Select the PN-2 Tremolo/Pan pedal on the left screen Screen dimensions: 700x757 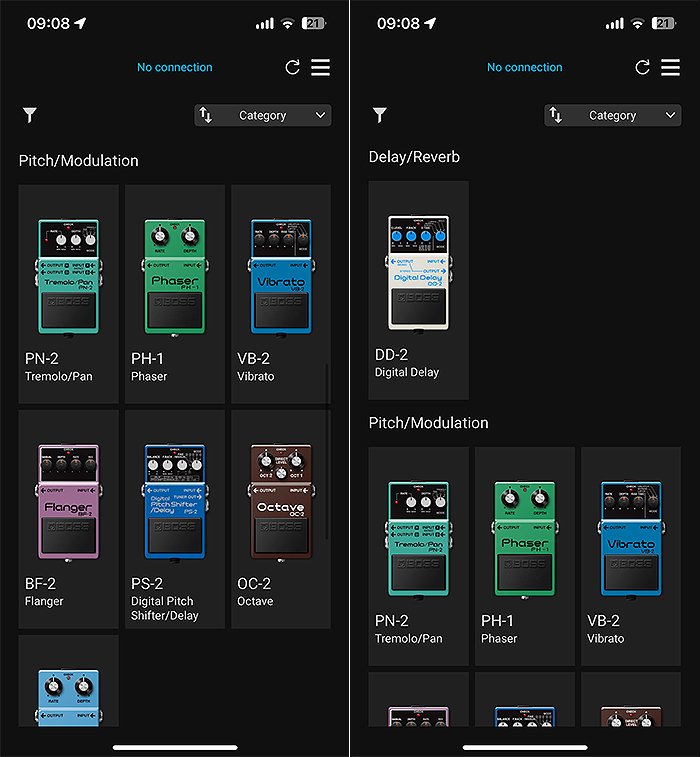pos(69,294)
